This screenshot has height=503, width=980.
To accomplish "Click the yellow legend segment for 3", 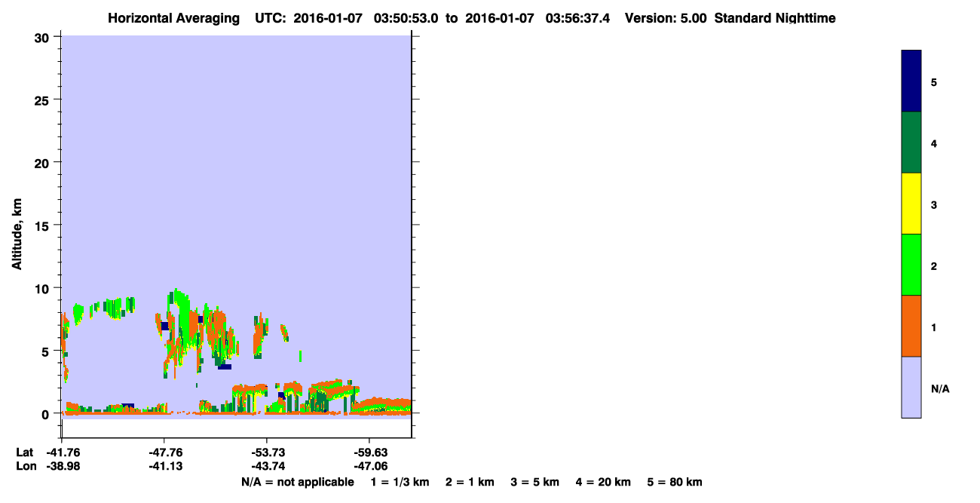I will click(911, 204).
